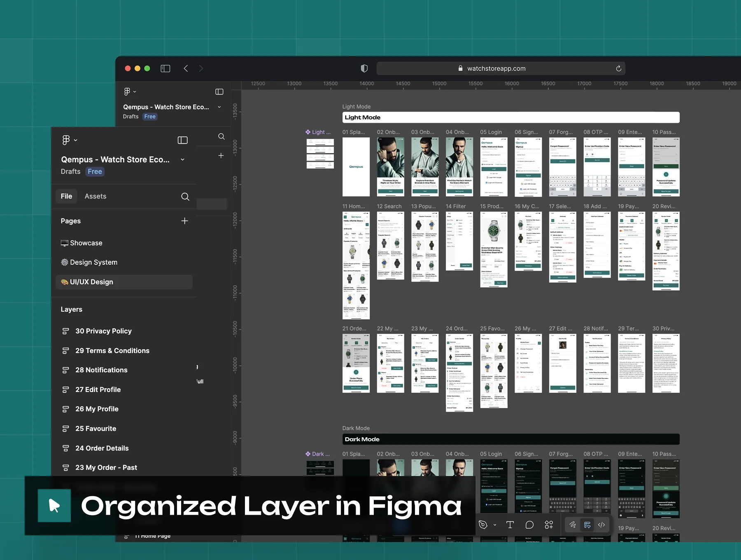Select the 29 Terms & Conditions layer name
The image size is (741, 560).
click(x=112, y=351)
